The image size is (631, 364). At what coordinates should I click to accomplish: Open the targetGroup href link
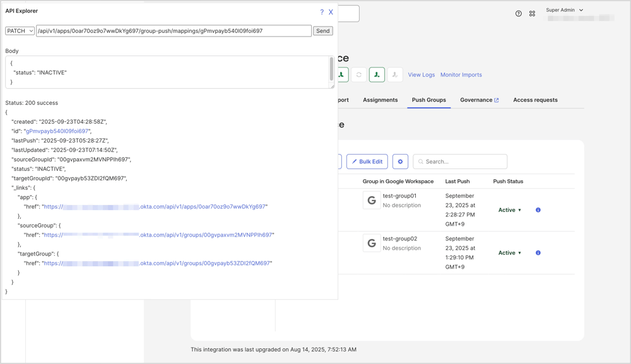pyautogui.click(x=157, y=264)
